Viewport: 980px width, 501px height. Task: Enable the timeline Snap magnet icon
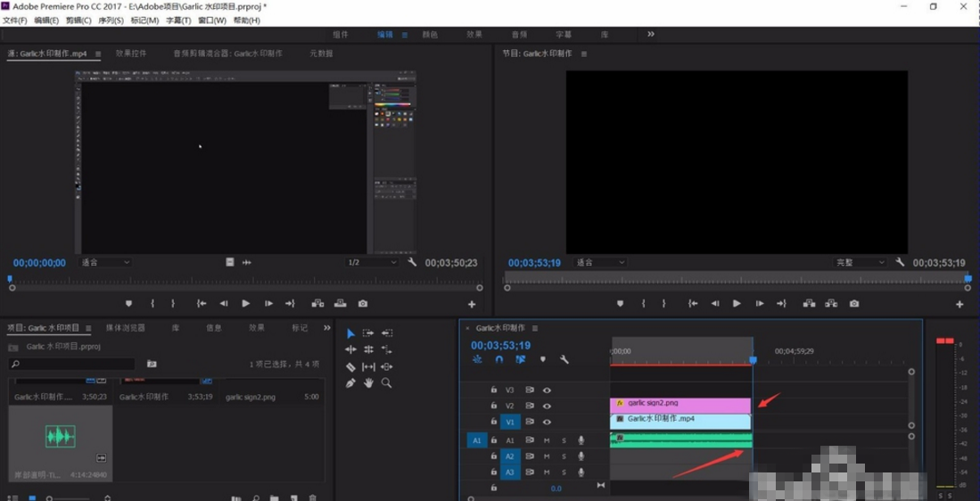tap(498, 360)
